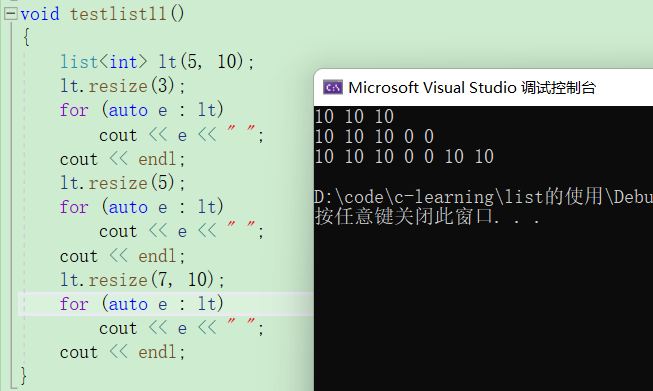
Task: Click the Microsoft Visual Studio console title
Action: click(x=472, y=87)
